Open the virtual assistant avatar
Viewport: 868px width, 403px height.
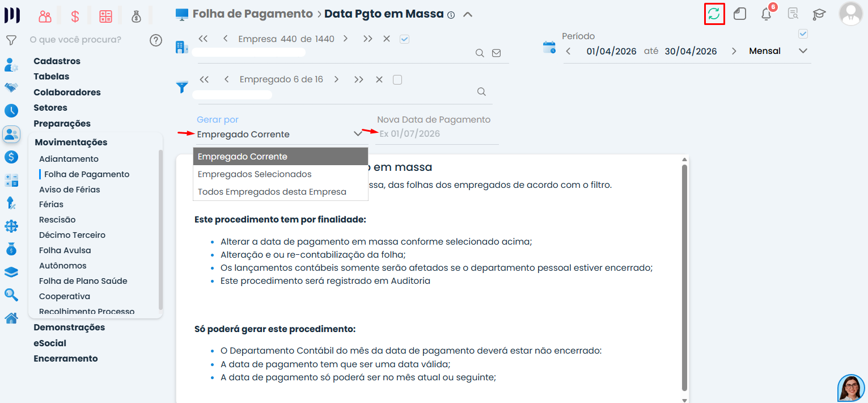coord(851,388)
